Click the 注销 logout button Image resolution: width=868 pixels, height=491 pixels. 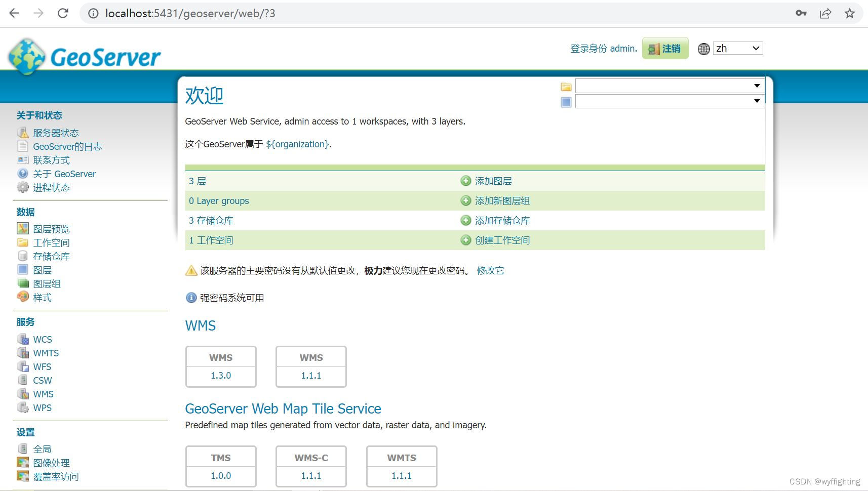[x=665, y=48]
